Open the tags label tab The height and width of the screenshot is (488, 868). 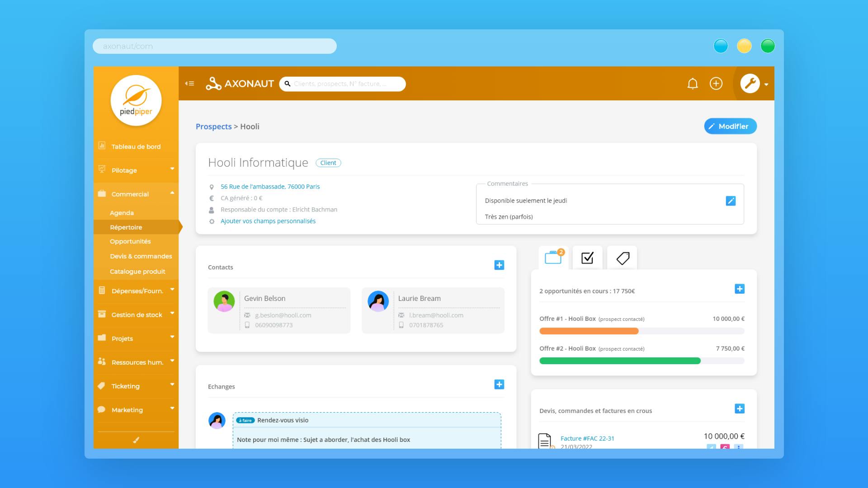tap(623, 258)
